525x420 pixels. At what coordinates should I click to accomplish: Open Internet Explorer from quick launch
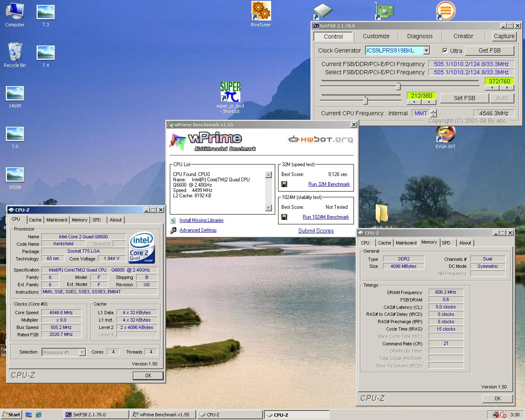pyautogui.click(x=39, y=415)
